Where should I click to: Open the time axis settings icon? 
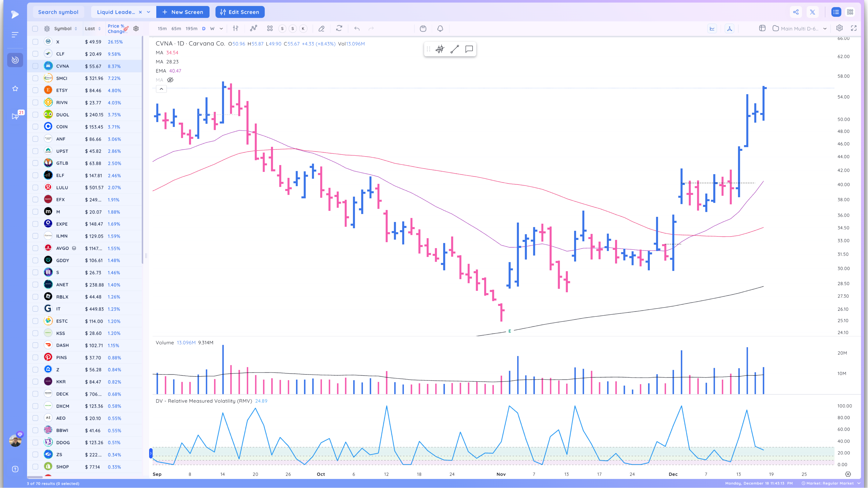(848, 474)
